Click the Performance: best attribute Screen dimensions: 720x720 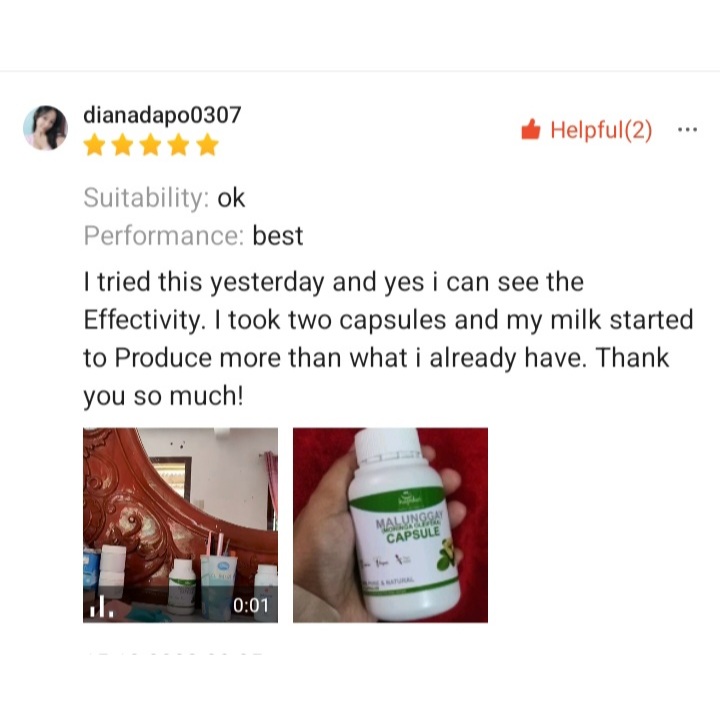[x=193, y=236]
